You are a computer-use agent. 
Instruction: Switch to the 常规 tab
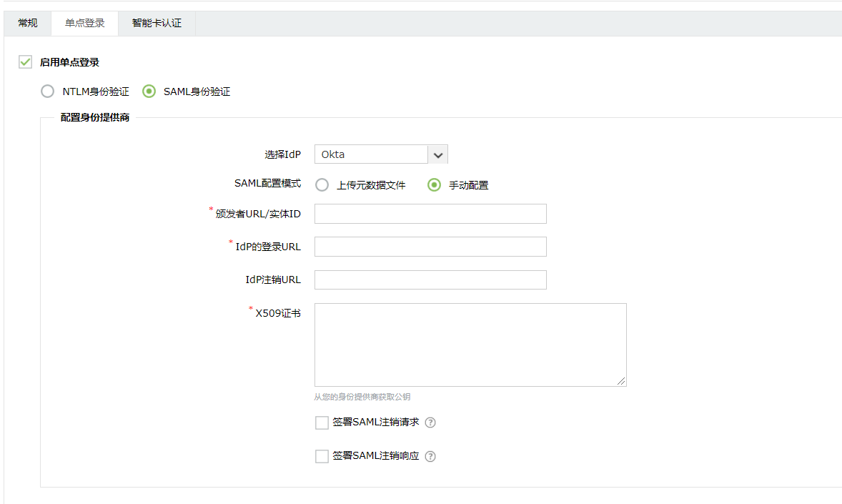click(x=27, y=23)
